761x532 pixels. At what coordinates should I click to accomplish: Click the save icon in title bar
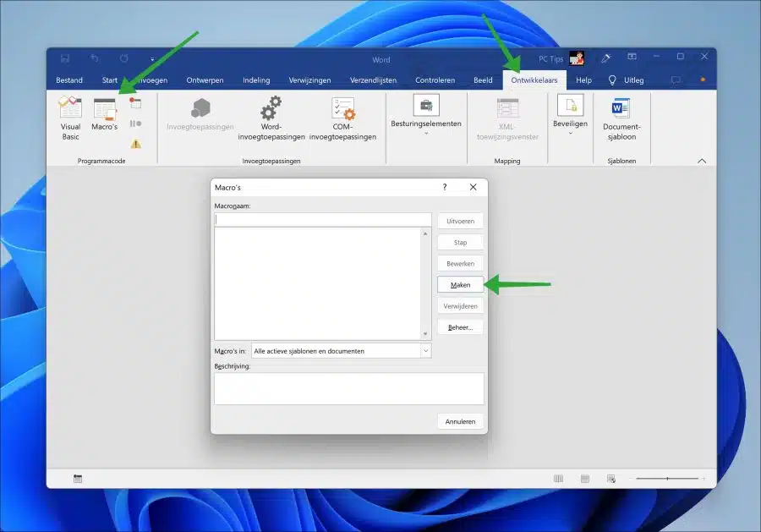point(64,58)
